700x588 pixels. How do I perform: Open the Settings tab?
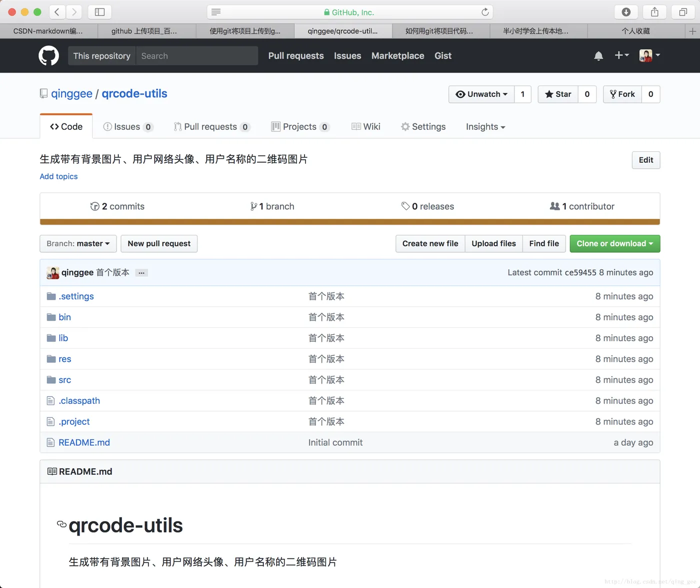(x=423, y=127)
